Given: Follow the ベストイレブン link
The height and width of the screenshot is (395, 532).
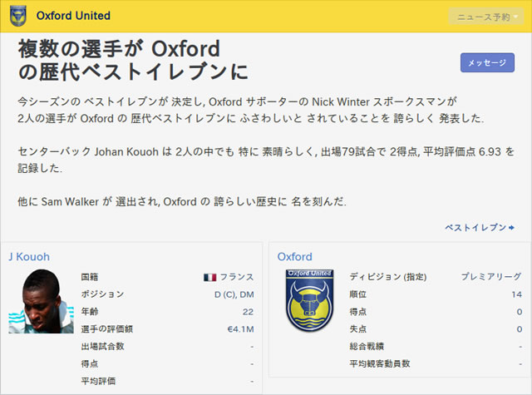Looking at the screenshot, I should [480, 227].
